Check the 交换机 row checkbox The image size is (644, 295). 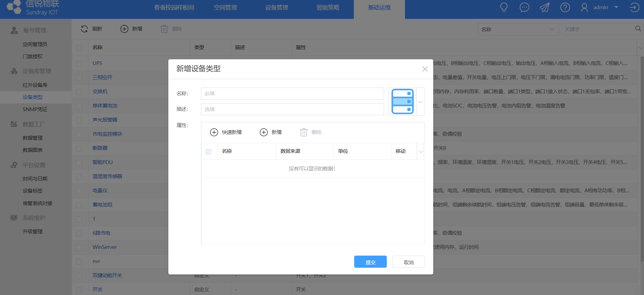tap(79, 92)
